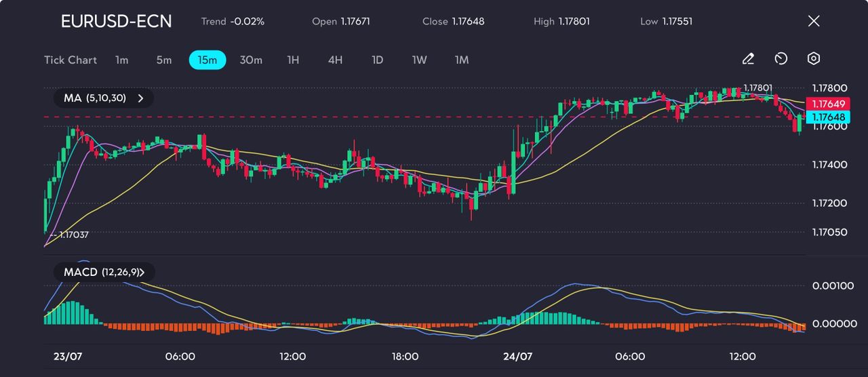Close the EURUSD-ECN chart panel
868x377 pixels.
click(x=814, y=21)
